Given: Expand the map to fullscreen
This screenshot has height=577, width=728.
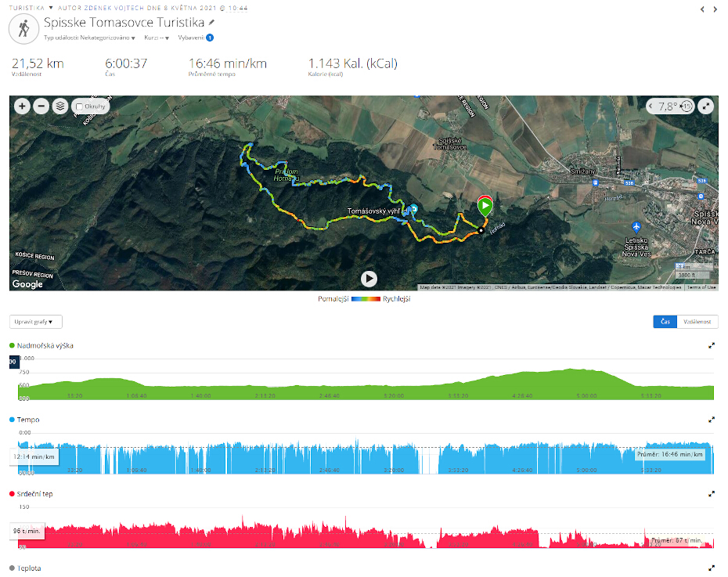Looking at the screenshot, I should pyautogui.click(x=706, y=106).
